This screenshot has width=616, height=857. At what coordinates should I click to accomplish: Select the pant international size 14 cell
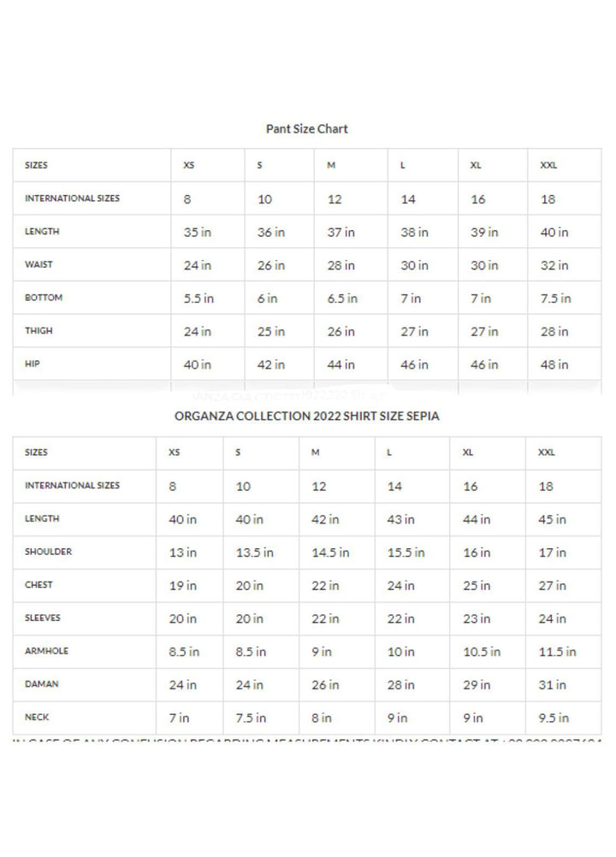(x=408, y=199)
